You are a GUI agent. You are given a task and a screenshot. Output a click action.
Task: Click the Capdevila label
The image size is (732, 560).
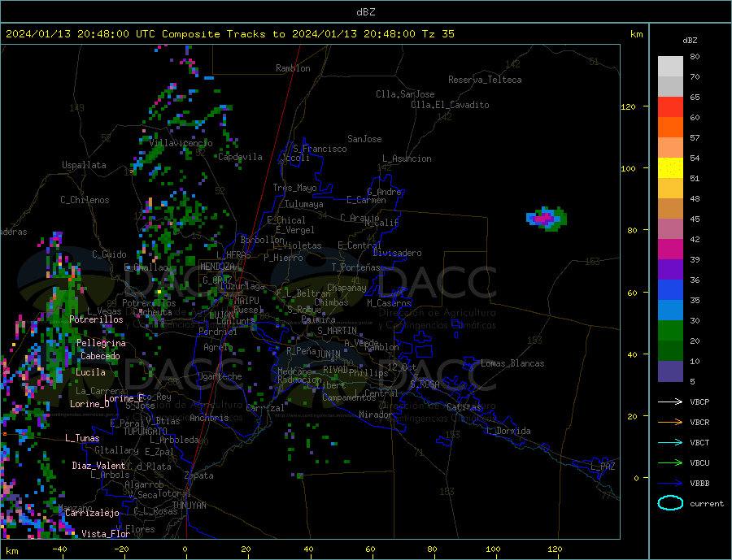click(240, 157)
